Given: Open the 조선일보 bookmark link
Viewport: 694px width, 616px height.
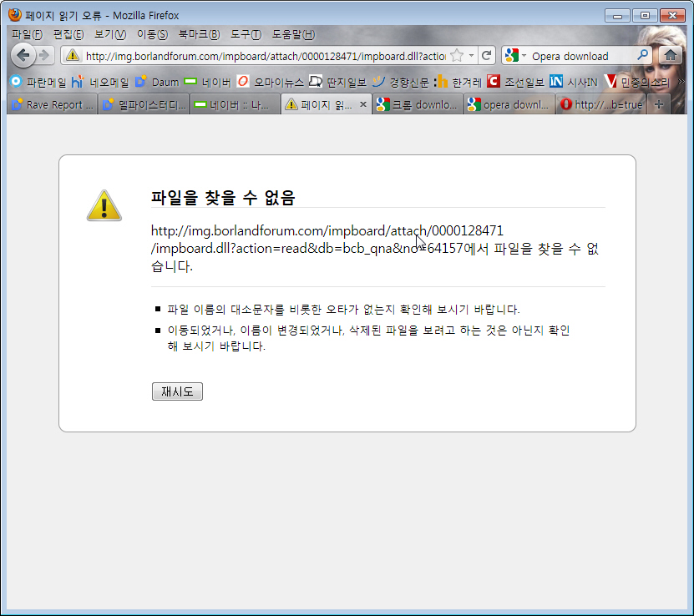Looking at the screenshot, I should 515,82.
